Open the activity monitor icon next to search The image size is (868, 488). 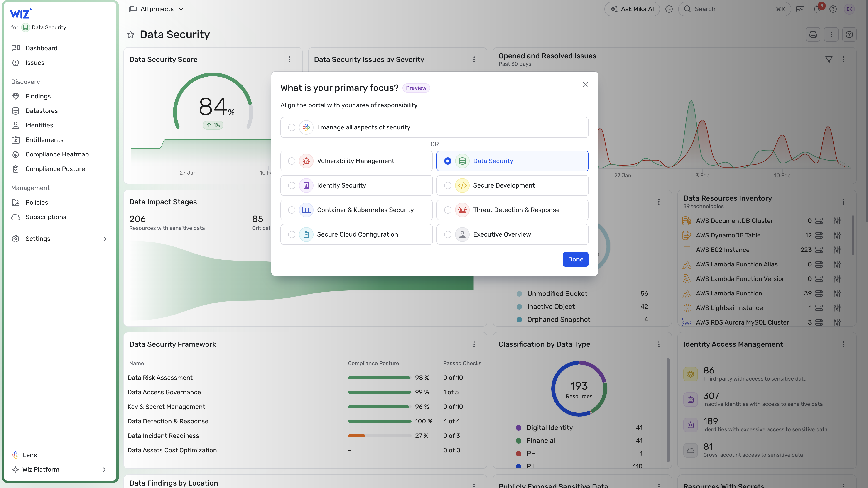click(x=800, y=9)
